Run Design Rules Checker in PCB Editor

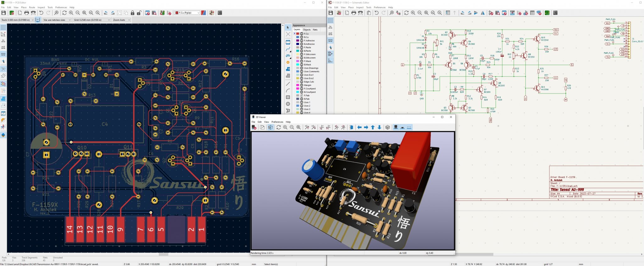169,13
